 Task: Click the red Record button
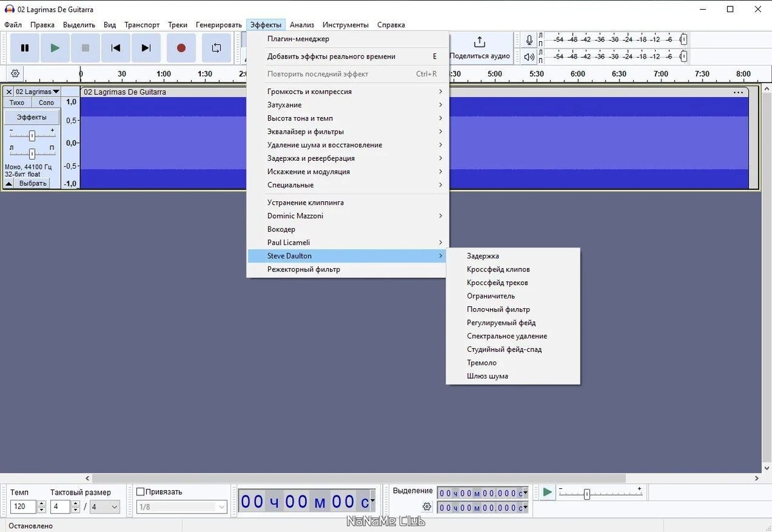click(x=181, y=48)
